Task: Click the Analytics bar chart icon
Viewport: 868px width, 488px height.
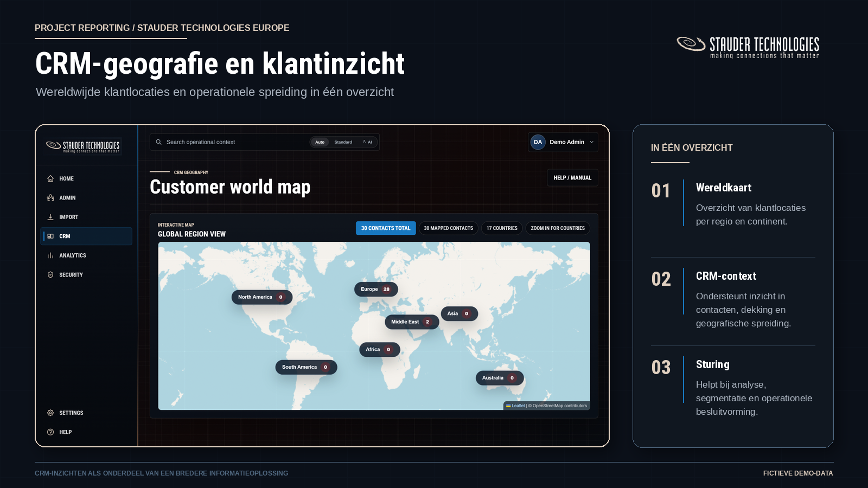Action: pyautogui.click(x=50, y=255)
